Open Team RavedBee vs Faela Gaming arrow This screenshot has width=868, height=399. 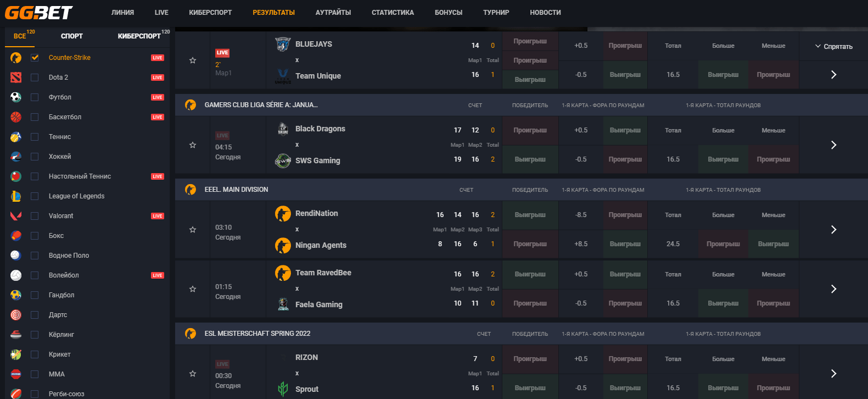[833, 289]
